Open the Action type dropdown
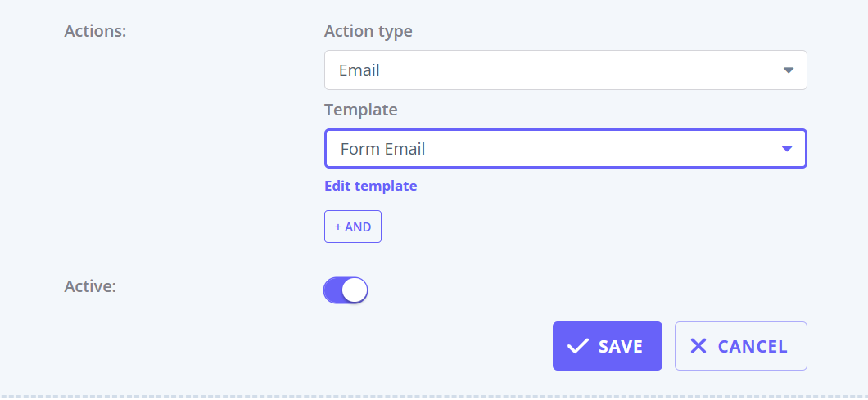The image size is (868, 400). pyautogui.click(x=565, y=70)
